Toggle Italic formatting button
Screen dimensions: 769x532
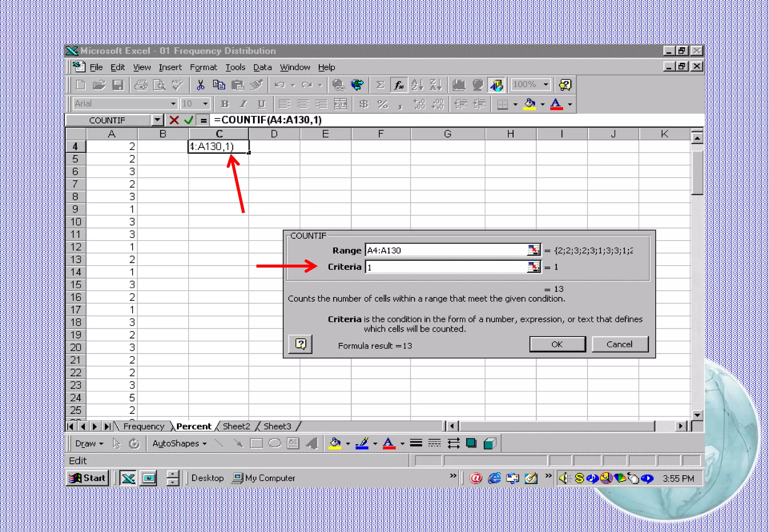(243, 104)
